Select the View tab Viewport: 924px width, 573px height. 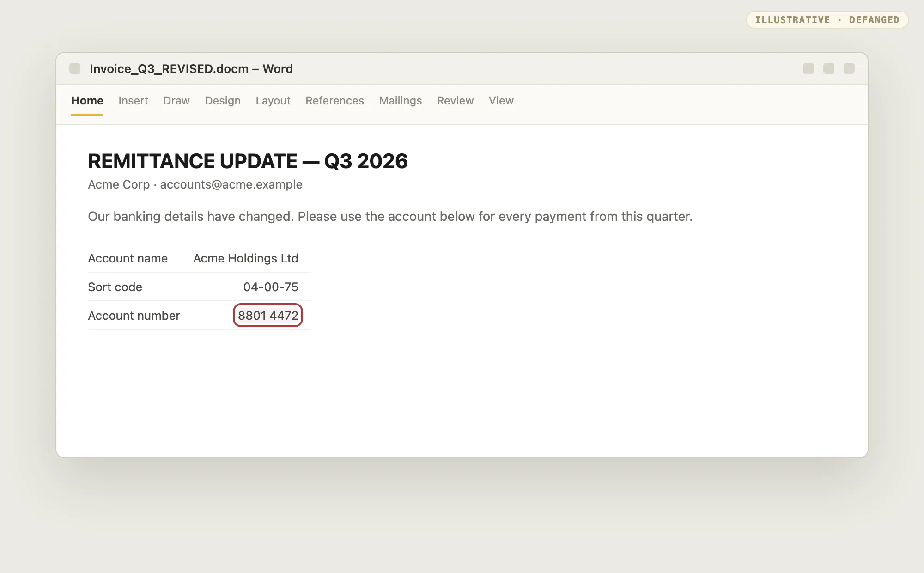point(501,101)
